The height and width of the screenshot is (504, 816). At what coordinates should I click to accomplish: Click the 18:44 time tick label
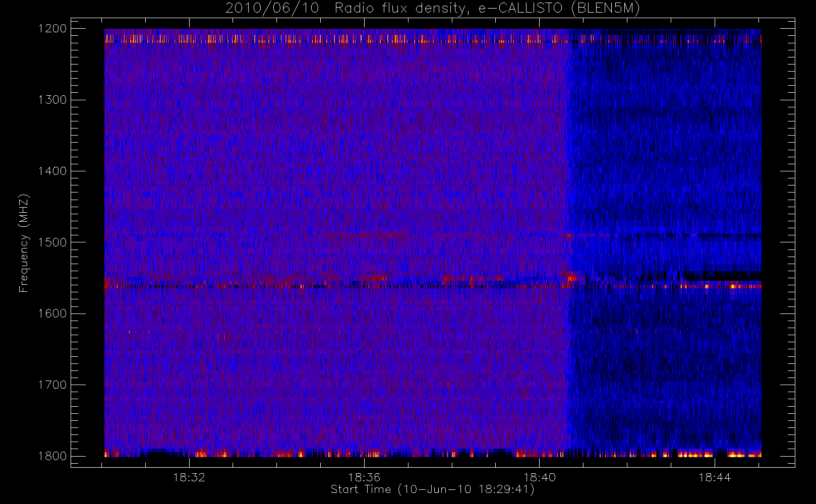coord(715,477)
